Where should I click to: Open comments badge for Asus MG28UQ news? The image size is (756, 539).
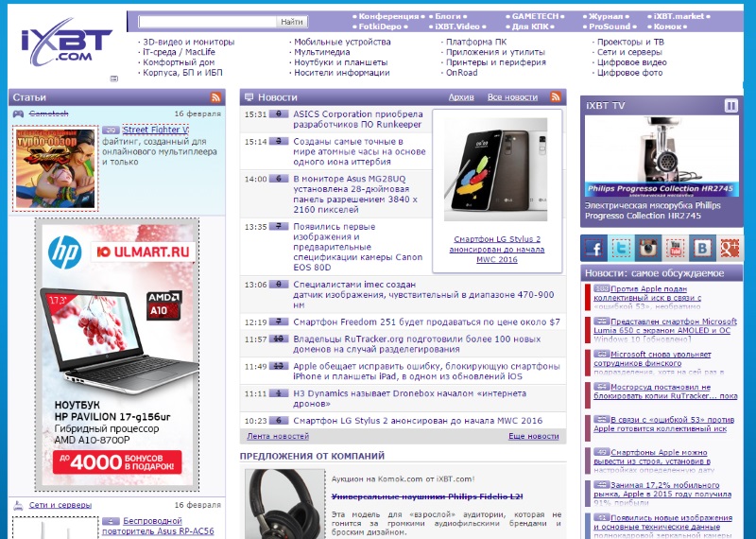[278, 179]
